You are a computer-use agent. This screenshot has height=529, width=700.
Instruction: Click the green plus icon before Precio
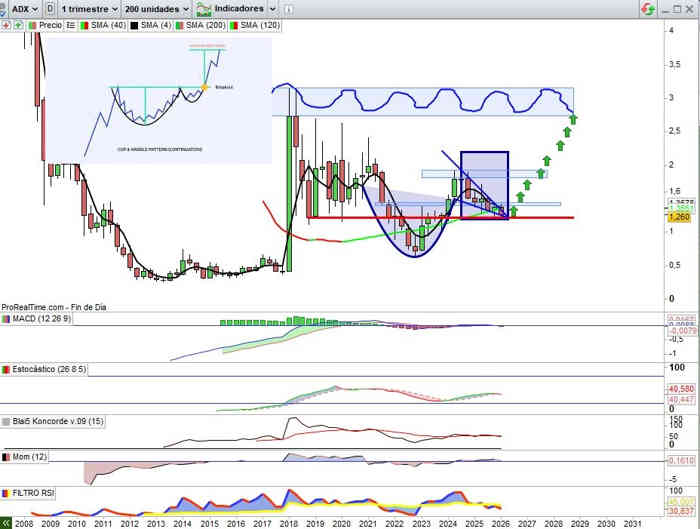[18, 24]
